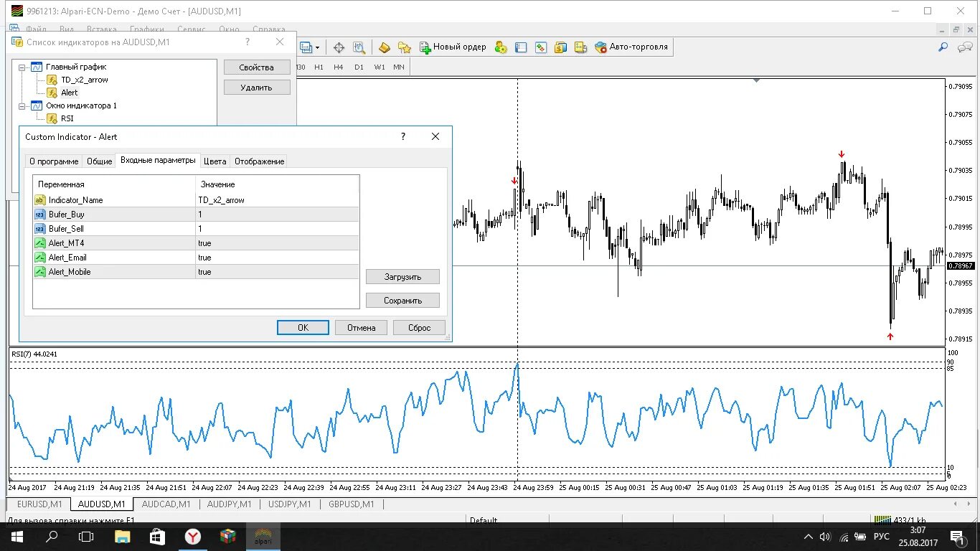Open the Общие tab

(x=100, y=161)
